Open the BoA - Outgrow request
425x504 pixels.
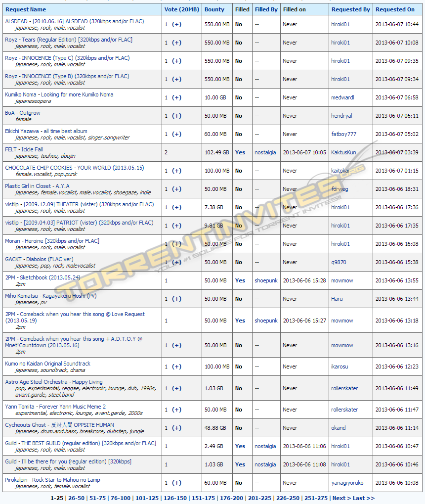[x=23, y=113]
